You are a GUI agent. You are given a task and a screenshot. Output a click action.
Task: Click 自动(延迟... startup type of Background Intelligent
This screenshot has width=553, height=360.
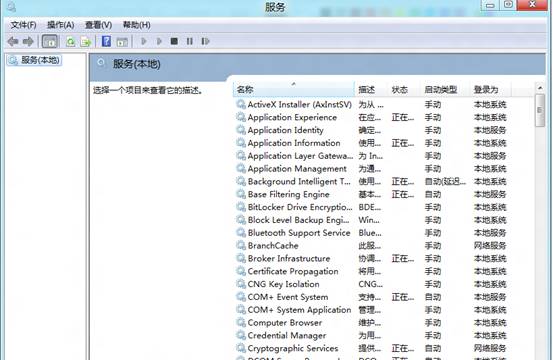[445, 182]
